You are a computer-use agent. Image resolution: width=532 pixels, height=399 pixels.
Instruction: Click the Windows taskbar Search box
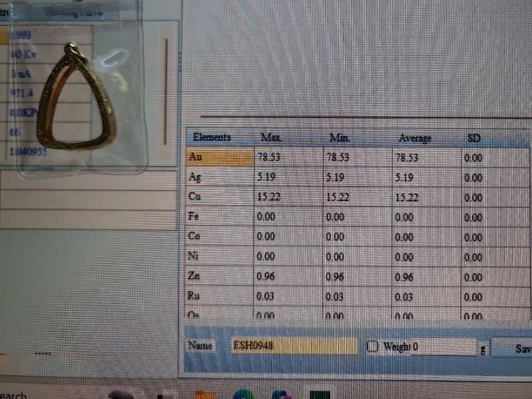pos(13,395)
